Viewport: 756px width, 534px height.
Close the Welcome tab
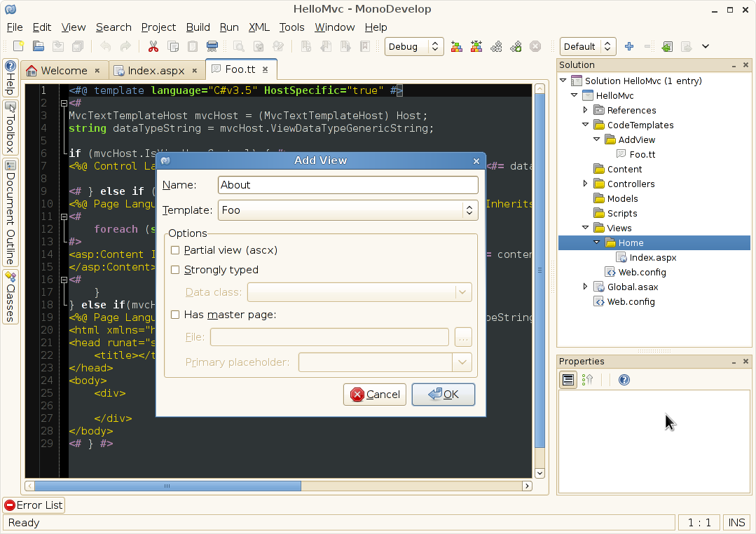97,70
